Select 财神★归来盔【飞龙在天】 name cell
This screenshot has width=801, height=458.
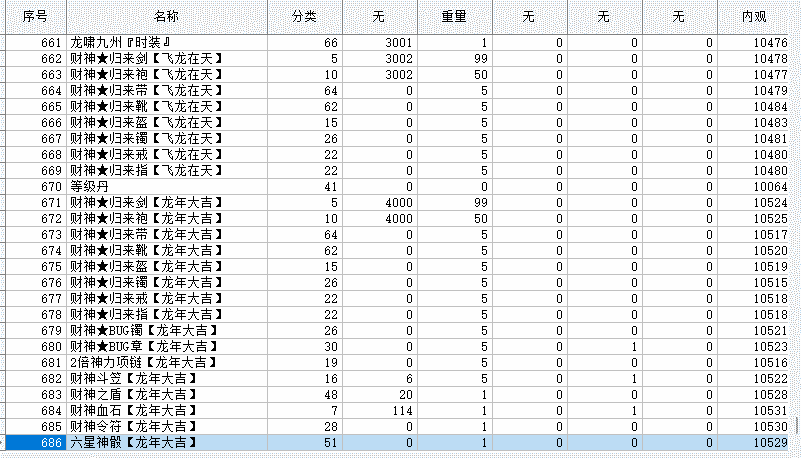point(167,123)
